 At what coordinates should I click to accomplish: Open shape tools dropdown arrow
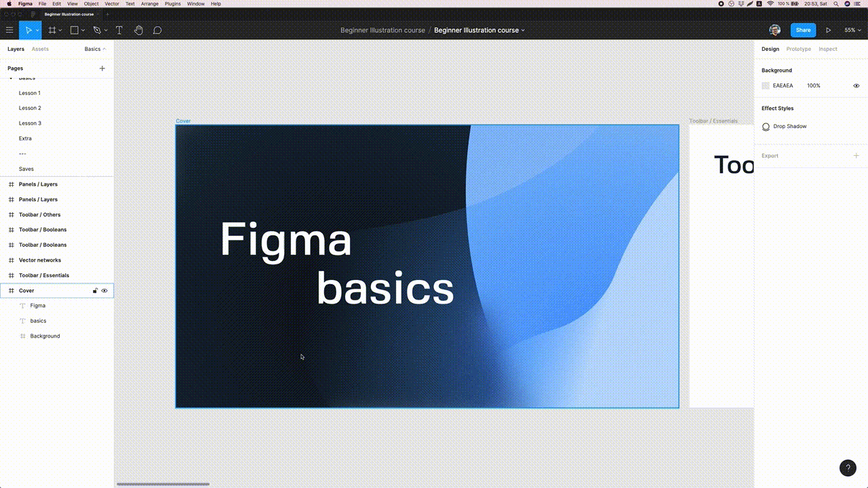tap(83, 30)
